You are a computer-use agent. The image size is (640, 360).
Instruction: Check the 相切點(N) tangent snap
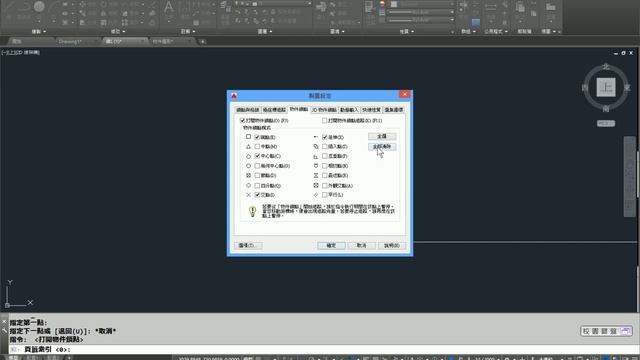[x=325, y=166]
